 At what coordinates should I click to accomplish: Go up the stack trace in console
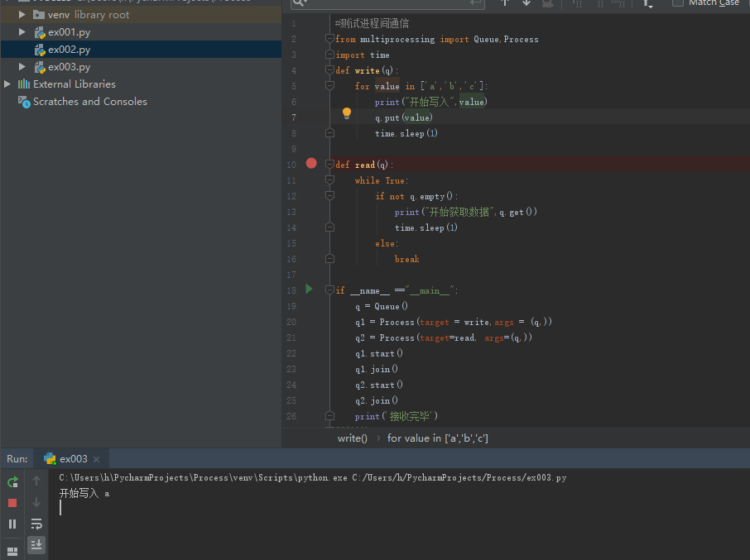coord(36,481)
